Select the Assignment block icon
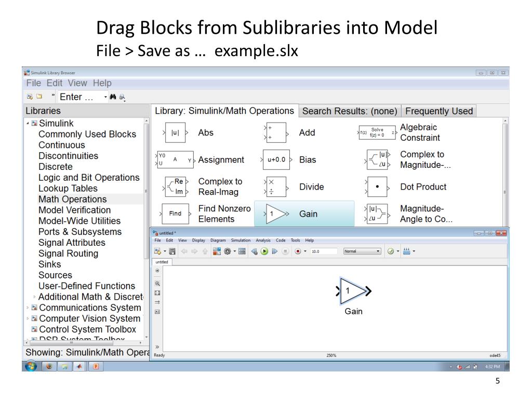 (x=175, y=160)
